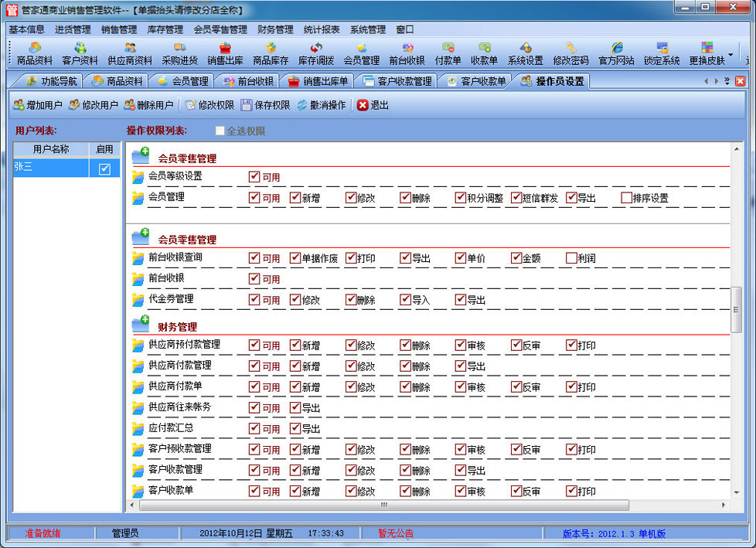Click the 供应商资料 toolbar icon
The width and height of the screenshot is (756, 548).
(x=130, y=53)
